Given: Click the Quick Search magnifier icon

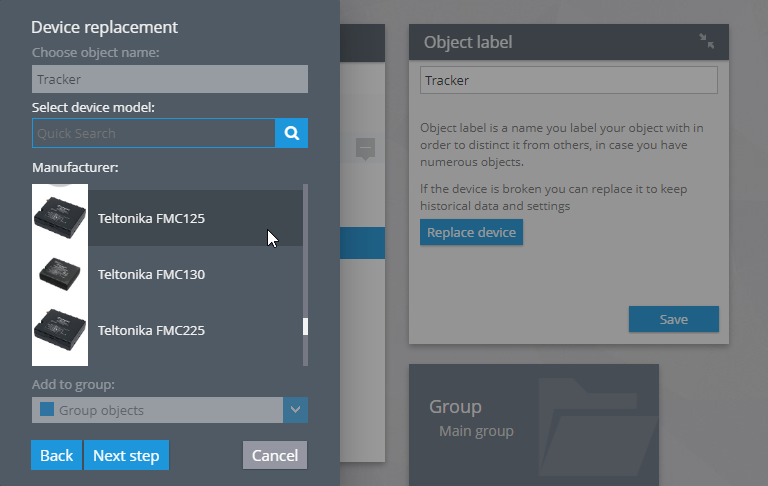Looking at the screenshot, I should pyautogui.click(x=291, y=133).
